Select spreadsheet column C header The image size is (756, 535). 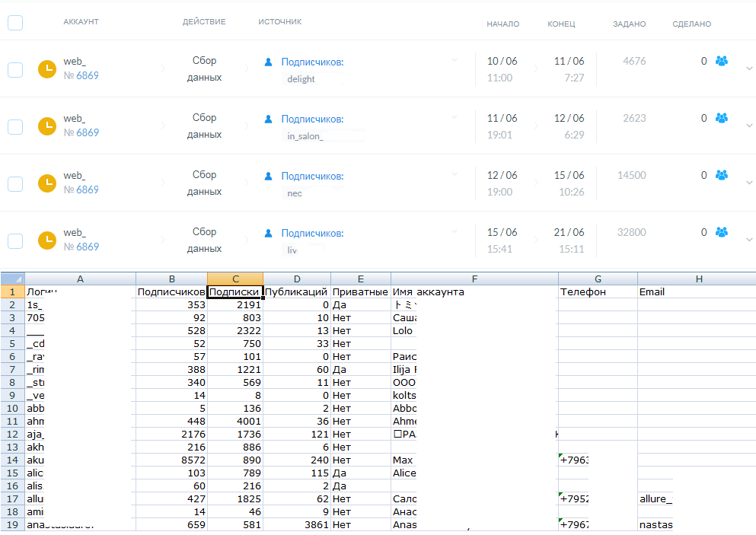pyautogui.click(x=235, y=279)
